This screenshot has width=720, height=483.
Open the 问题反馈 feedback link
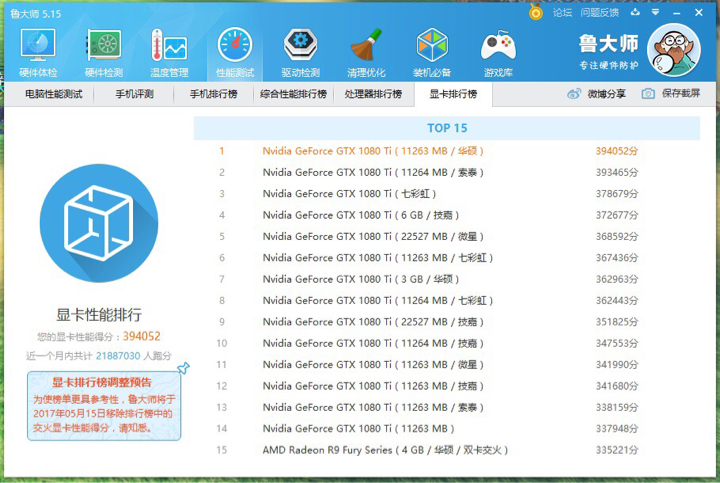click(x=599, y=13)
